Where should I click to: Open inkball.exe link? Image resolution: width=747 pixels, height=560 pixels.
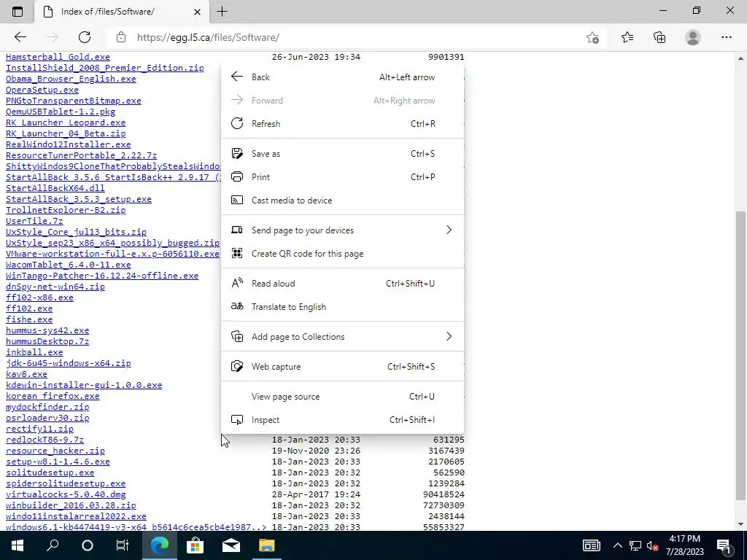[34, 353]
